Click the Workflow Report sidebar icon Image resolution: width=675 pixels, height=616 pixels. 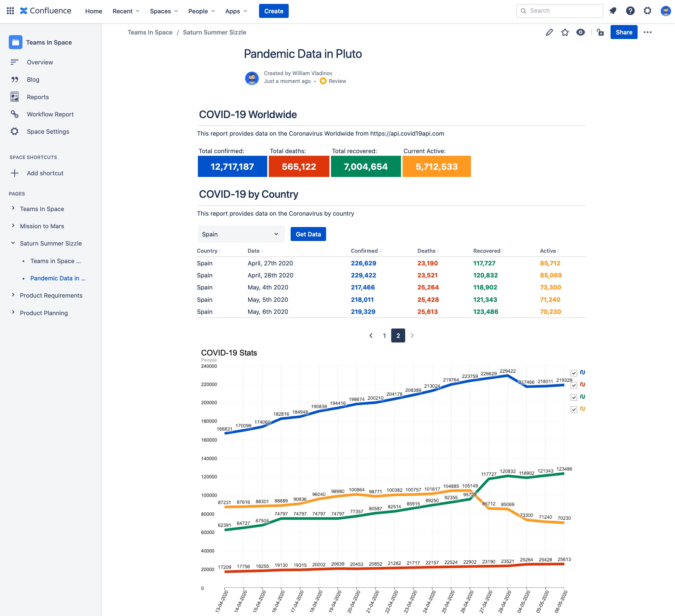point(14,114)
